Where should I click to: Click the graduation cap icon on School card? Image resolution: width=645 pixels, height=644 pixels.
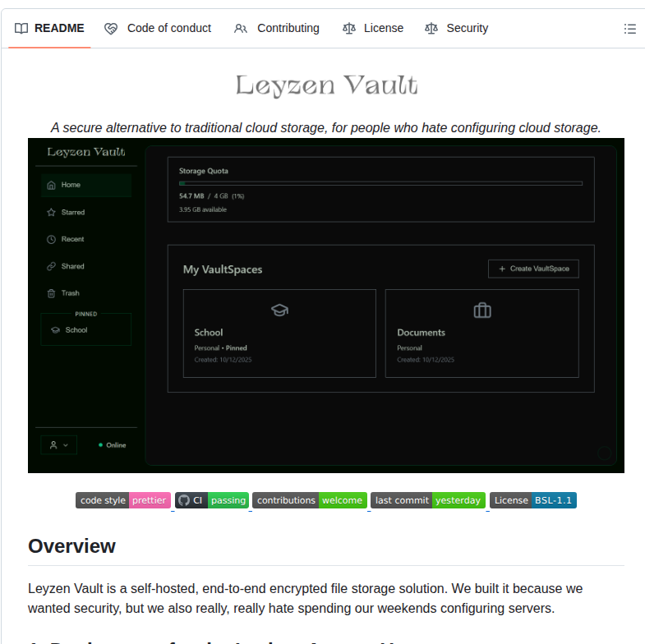279,310
